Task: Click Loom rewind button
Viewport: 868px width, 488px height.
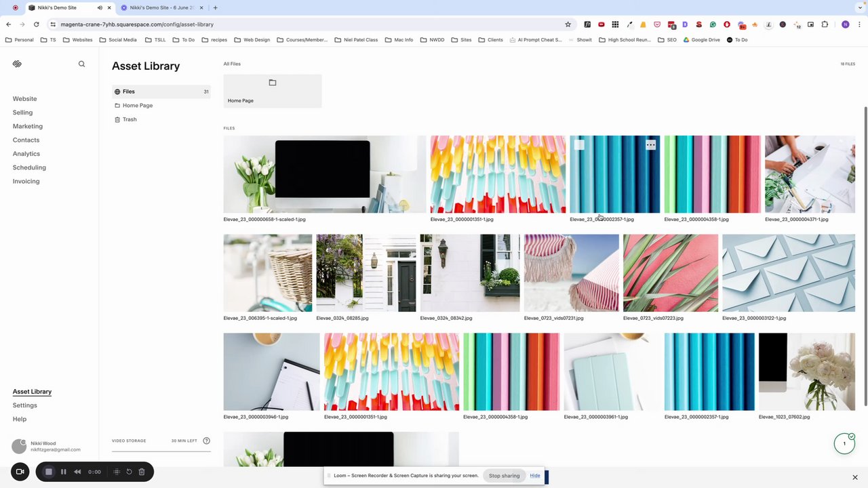Action: pos(77,472)
